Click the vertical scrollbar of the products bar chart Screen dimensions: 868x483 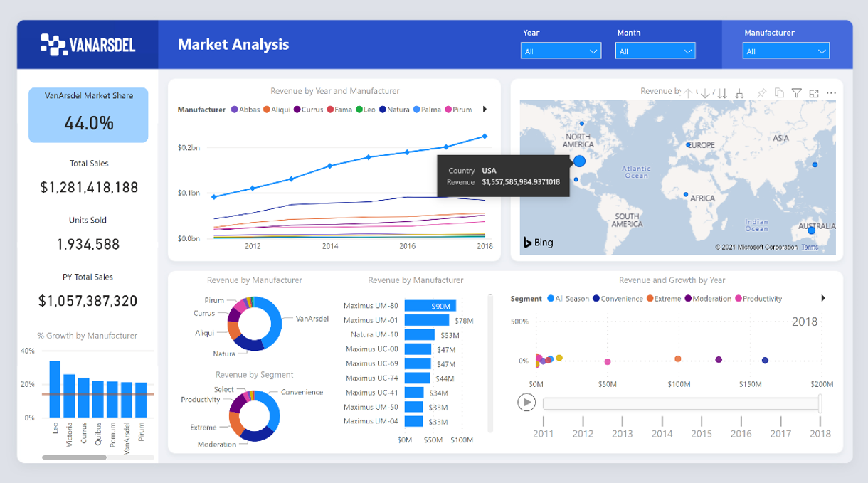point(489,363)
